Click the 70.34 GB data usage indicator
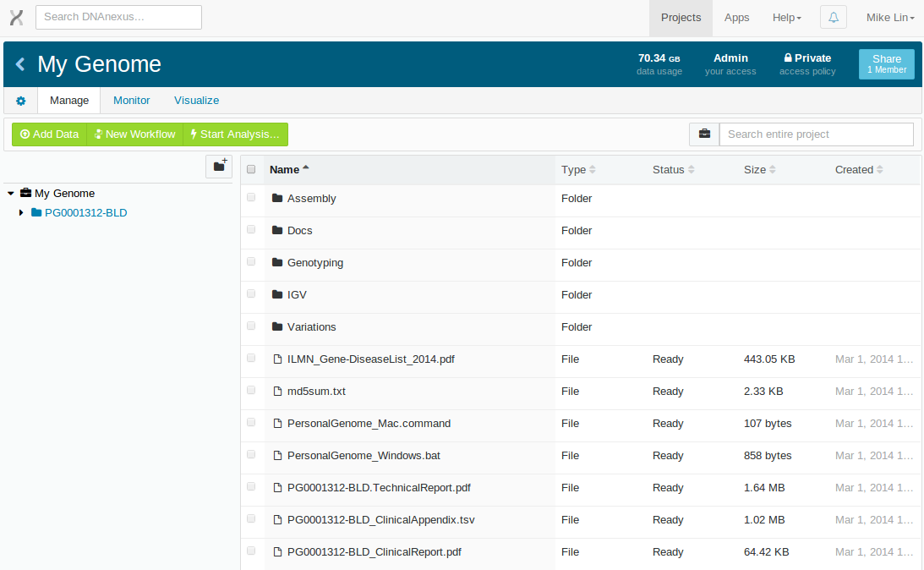This screenshot has height=570, width=924. tap(659, 63)
